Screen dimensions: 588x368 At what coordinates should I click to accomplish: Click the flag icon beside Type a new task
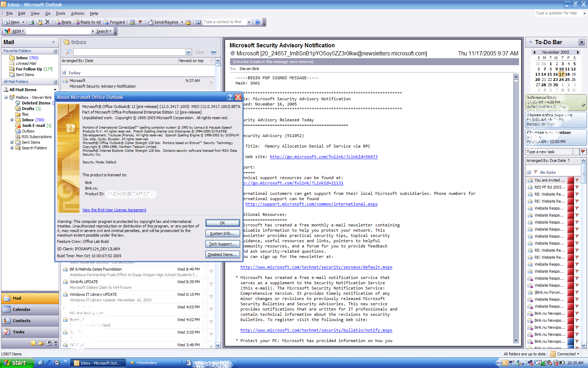click(x=583, y=151)
